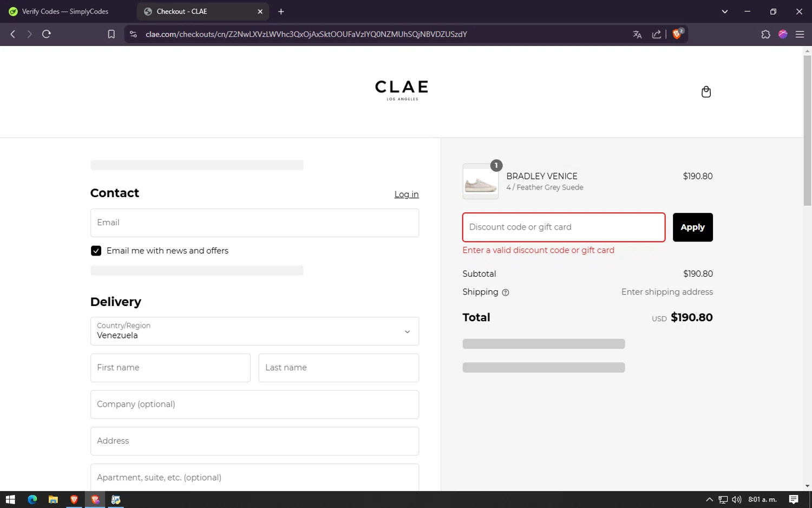This screenshot has height=508, width=812.
Task: Click the shipping help question mark icon
Action: pos(506,292)
